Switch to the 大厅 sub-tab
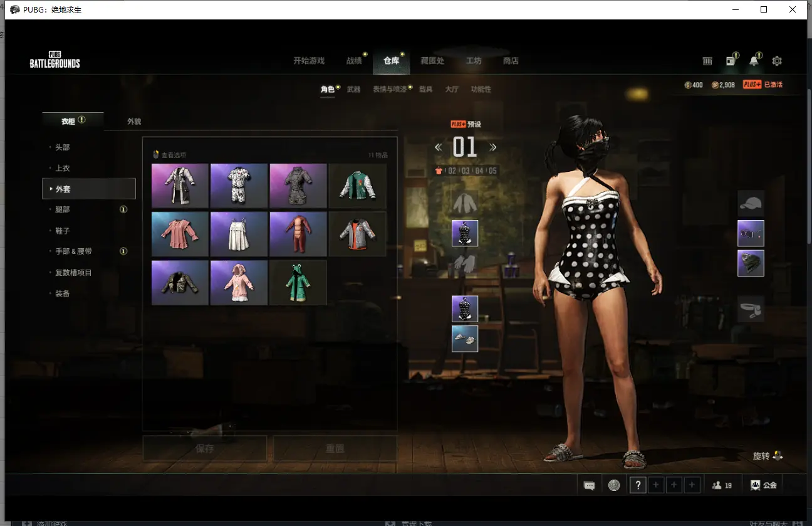812x526 pixels. [452, 89]
